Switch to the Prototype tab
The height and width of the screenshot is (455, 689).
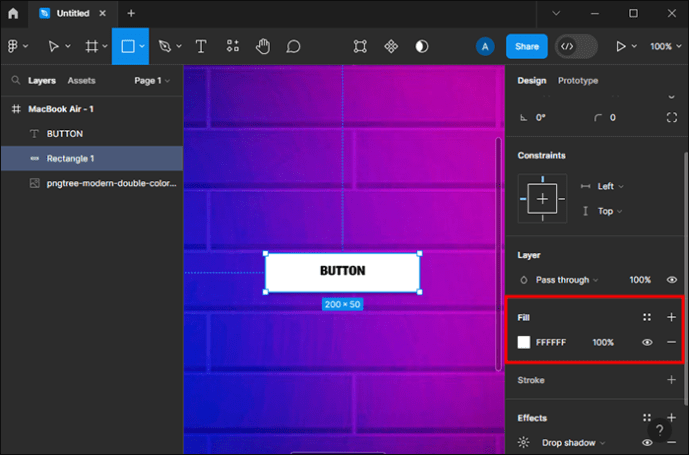tap(578, 81)
